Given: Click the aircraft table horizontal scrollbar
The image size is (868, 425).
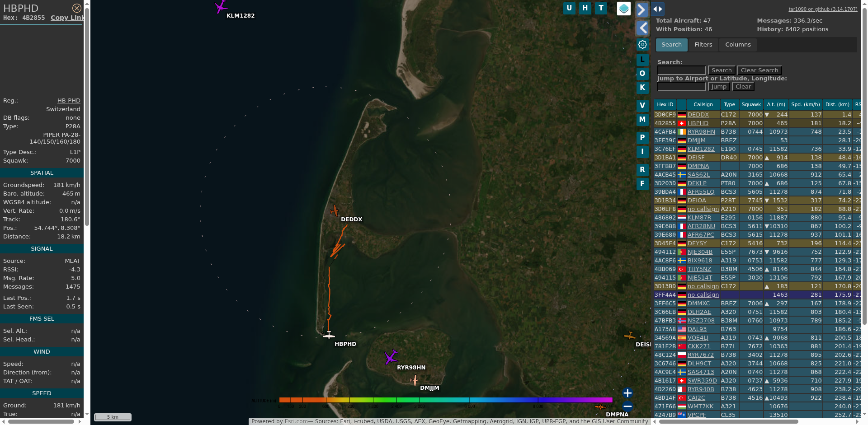Looking at the screenshot, I should coord(728,421).
